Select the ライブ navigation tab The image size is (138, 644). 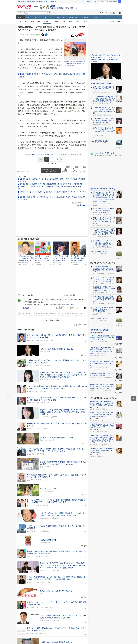point(37,17)
